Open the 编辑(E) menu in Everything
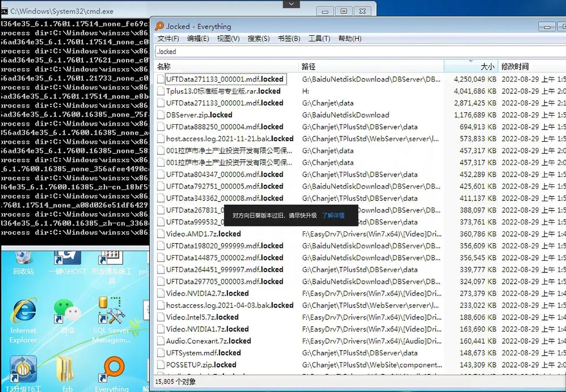Screen dimensions: 566x392 (198, 38)
